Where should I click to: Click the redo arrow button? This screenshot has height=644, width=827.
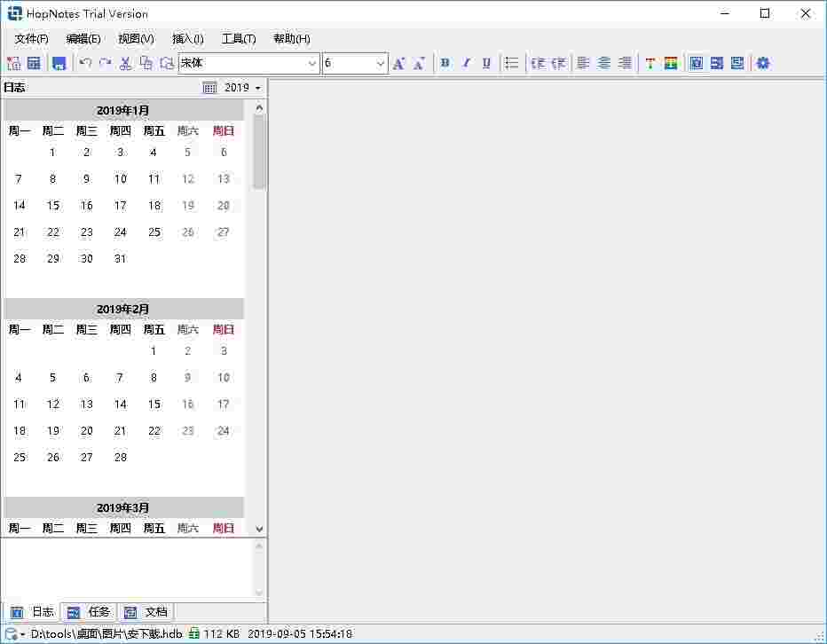click(x=105, y=63)
